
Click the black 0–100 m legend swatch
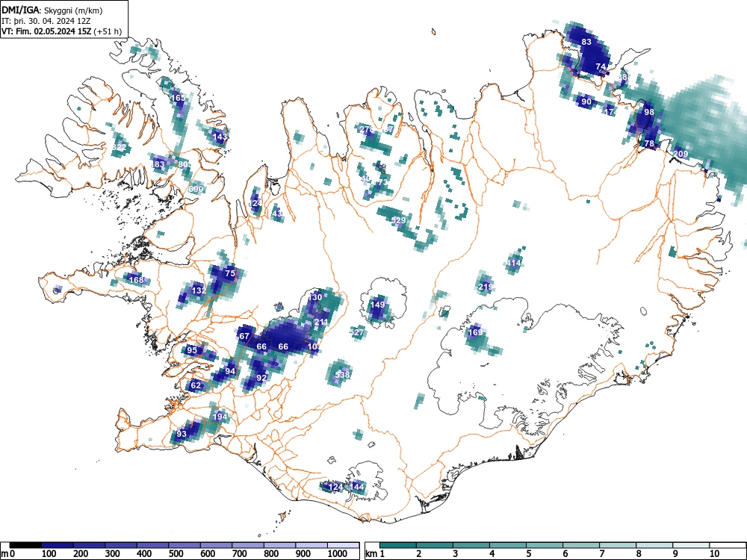(x=25, y=545)
